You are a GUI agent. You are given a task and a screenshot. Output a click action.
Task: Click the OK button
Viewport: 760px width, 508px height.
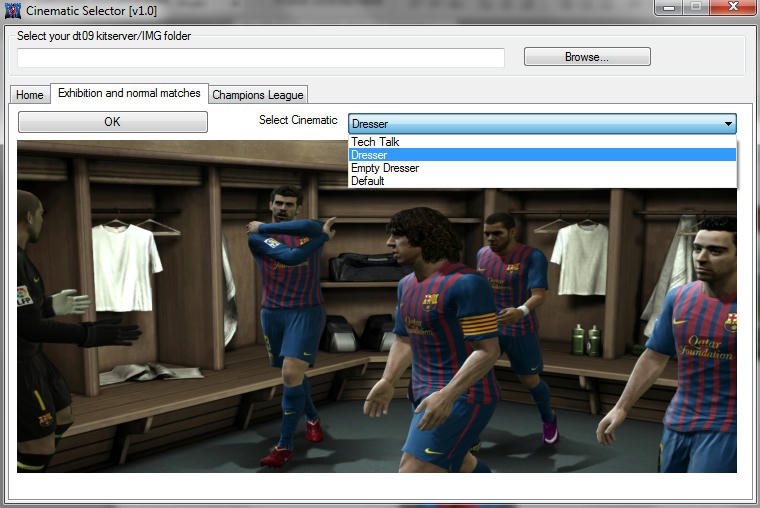[x=112, y=122]
